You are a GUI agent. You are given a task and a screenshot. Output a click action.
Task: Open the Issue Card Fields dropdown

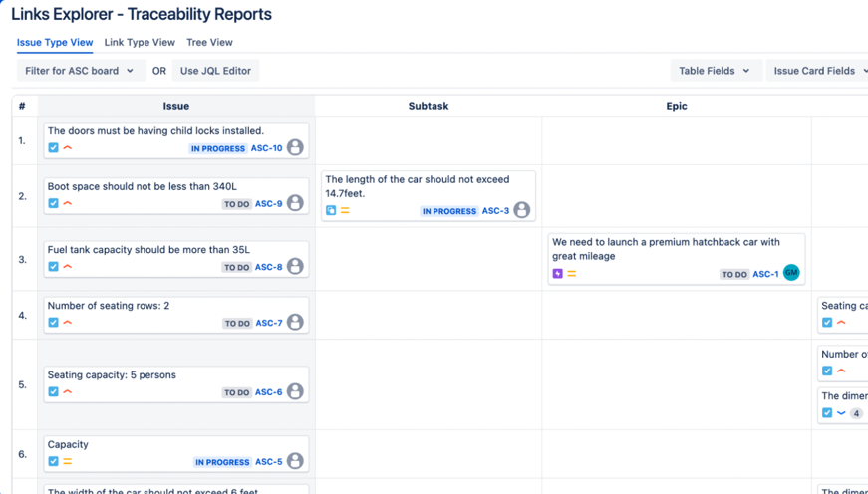(818, 71)
